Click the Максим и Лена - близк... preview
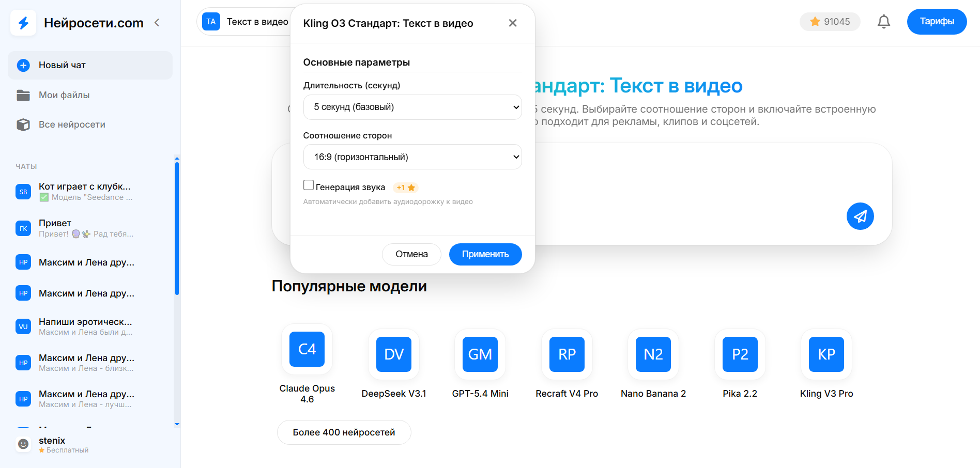Image resolution: width=980 pixels, height=468 pixels. pyautogui.click(x=86, y=368)
